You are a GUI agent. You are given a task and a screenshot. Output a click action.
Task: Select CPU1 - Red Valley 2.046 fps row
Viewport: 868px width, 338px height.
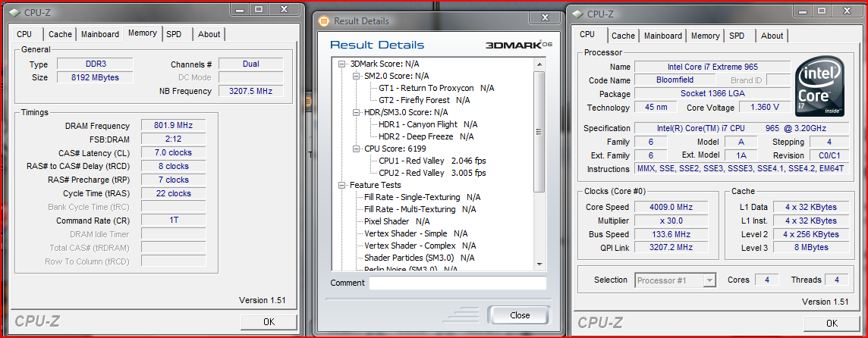point(432,161)
